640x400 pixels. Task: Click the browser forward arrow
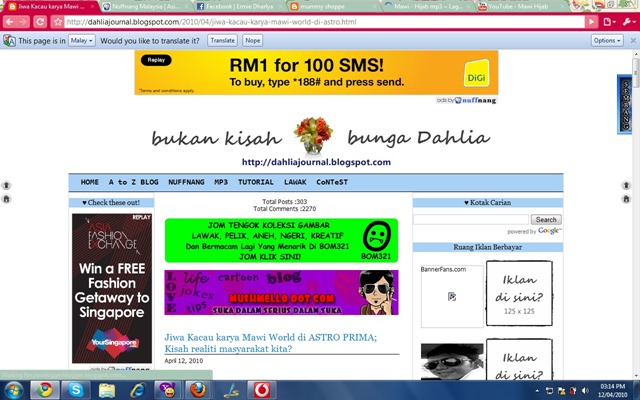[x=24, y=22]
